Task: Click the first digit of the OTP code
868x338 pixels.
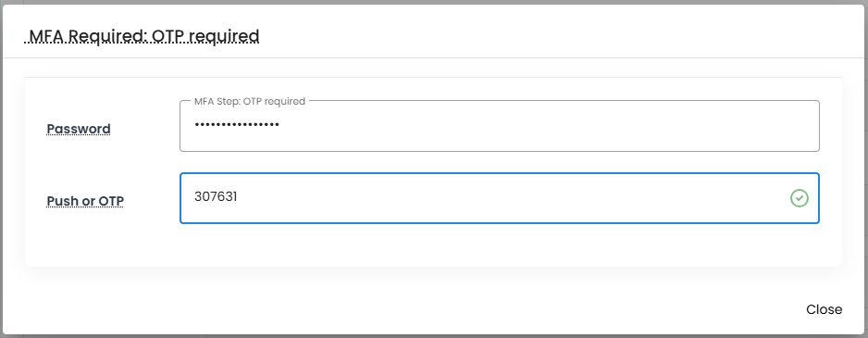Action: 197,196
